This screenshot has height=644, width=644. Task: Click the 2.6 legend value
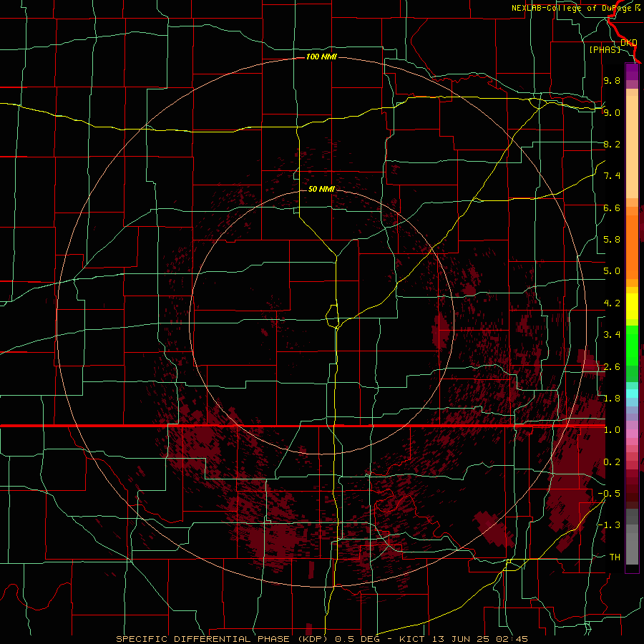612,367
